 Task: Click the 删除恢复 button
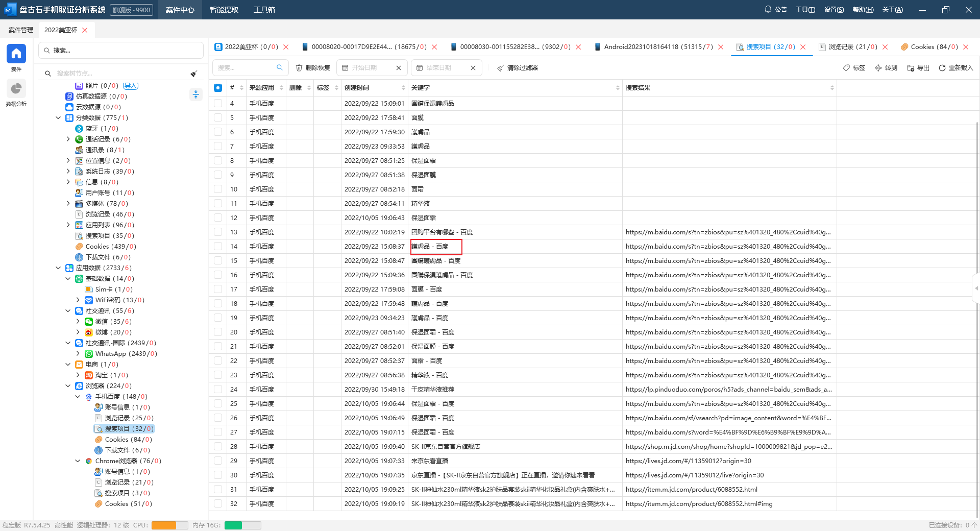tap(313, 68)
